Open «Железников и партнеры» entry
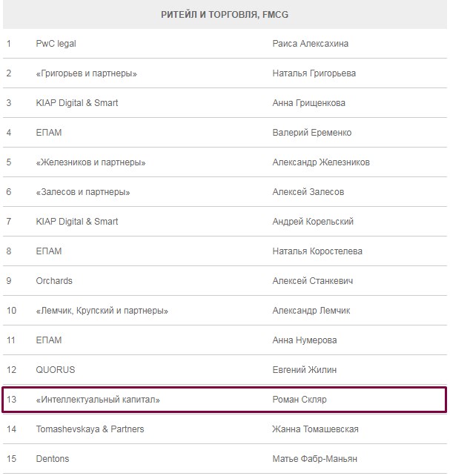Image resolution: width=450 pixels, height=476 pixels. click(90, 162)
